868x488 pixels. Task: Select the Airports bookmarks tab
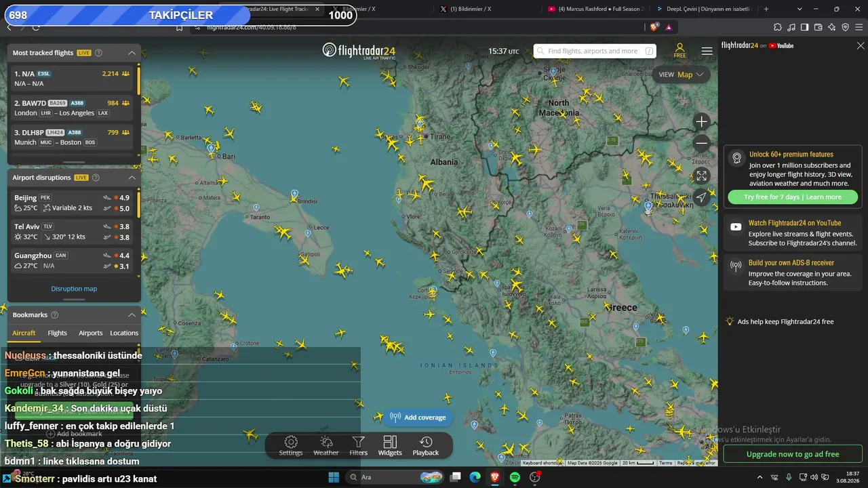(x=90, y=333)
